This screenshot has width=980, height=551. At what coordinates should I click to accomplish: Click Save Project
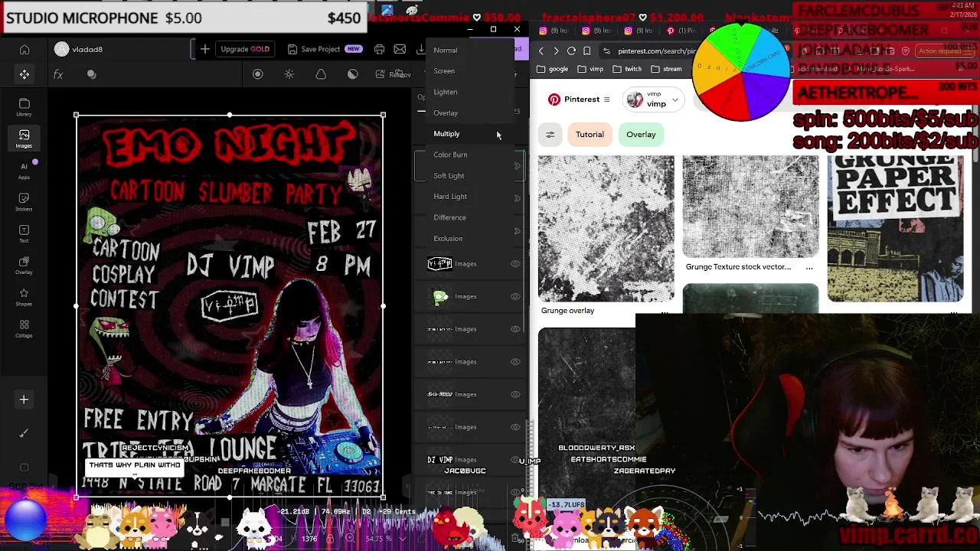point(324,49)
